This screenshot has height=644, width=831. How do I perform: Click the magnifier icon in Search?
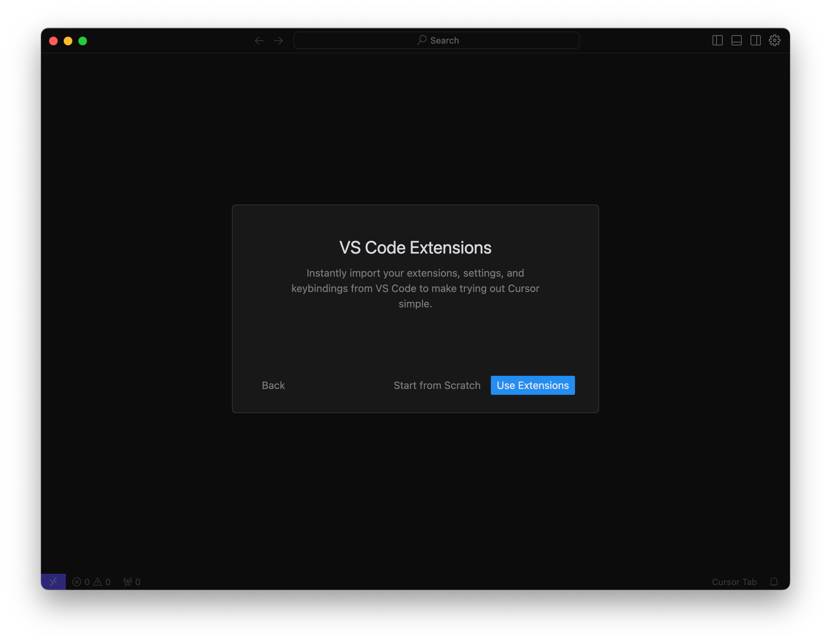(422, 40)
